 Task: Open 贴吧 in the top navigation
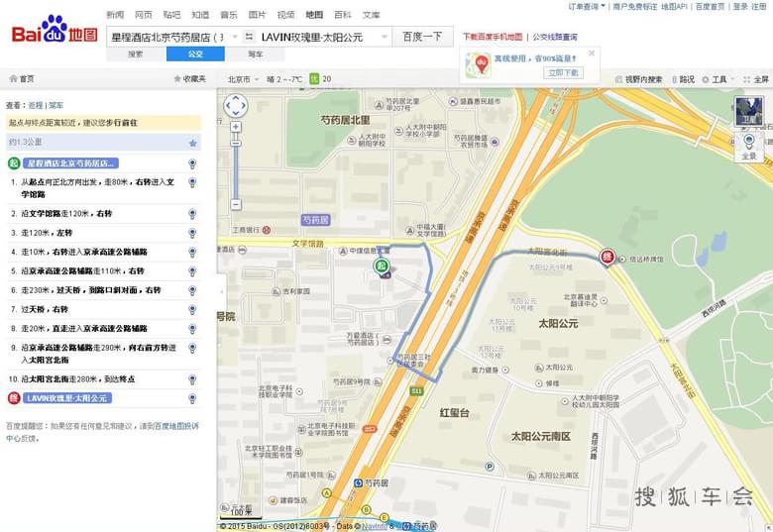tap(171, 15)
